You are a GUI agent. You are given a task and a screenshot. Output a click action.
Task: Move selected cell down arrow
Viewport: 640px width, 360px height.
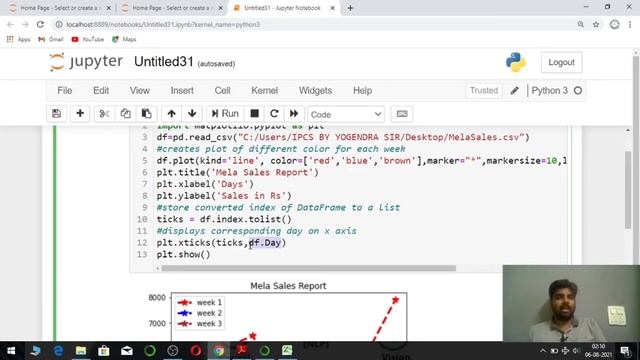(192, 114)
